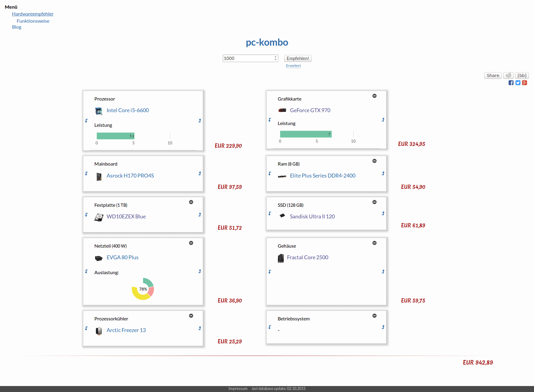Downgrade the Prozessor with the down arrow
This screenshot has height=392, width=534.
tap(86, 121)
